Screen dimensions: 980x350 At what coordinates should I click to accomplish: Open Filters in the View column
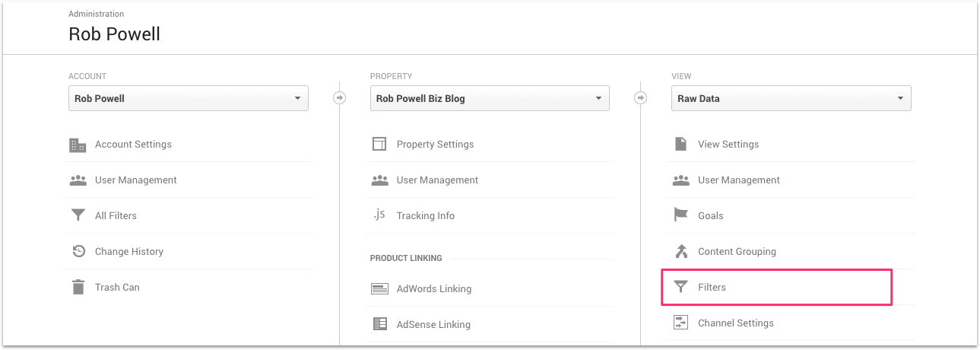tap(712, 288)
